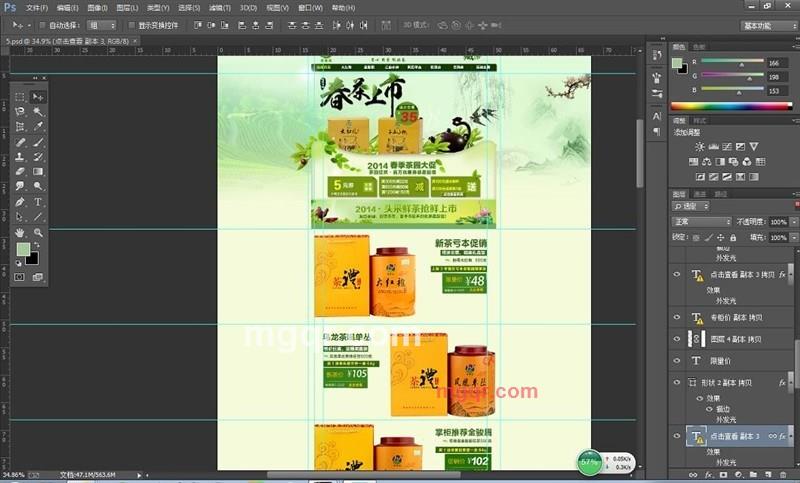This screenshot has width=800, height=483.
Task: Hide the 形状 2 副本 拷贝 layer
Action: point(677,382)
